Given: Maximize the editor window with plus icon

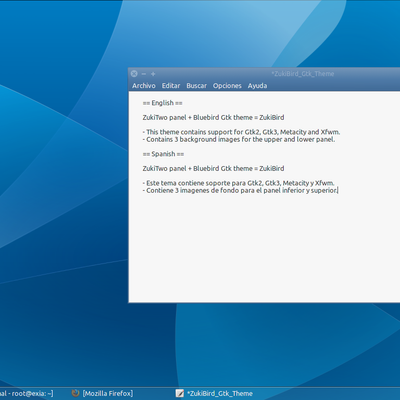Looking at the screenshot, I should pos(153,74).
